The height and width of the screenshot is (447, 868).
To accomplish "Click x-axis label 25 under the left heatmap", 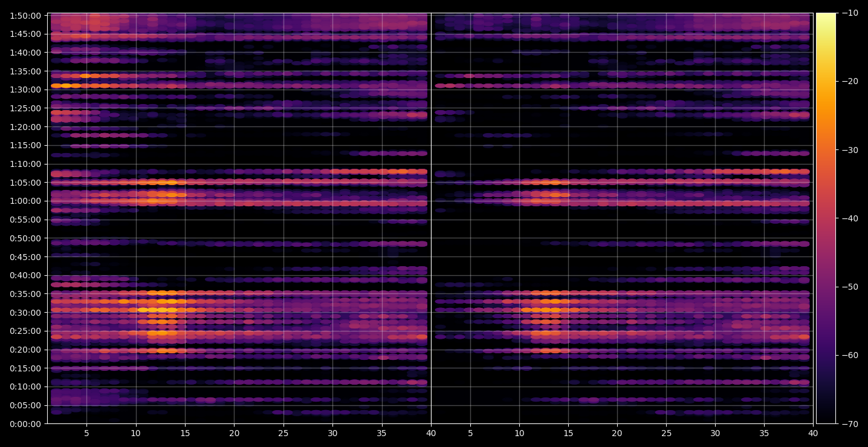I will 283,433.
